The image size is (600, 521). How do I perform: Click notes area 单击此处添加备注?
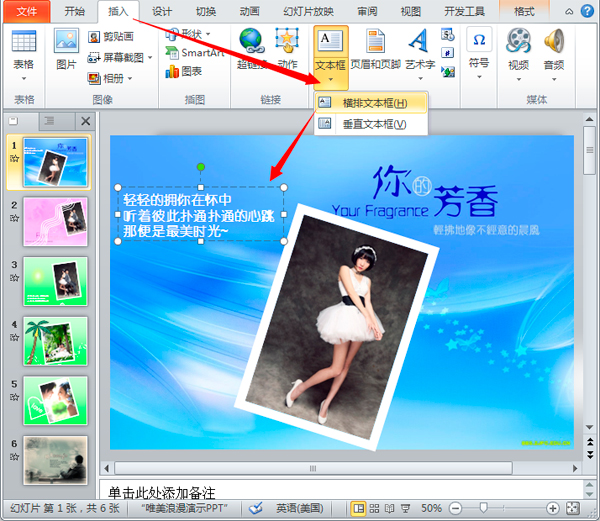pyautogui.click(x=161, y=493)
